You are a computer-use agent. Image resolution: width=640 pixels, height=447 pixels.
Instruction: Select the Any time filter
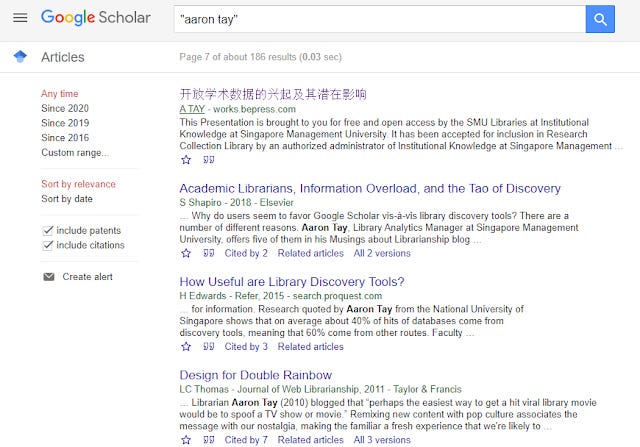coord(60,94)
